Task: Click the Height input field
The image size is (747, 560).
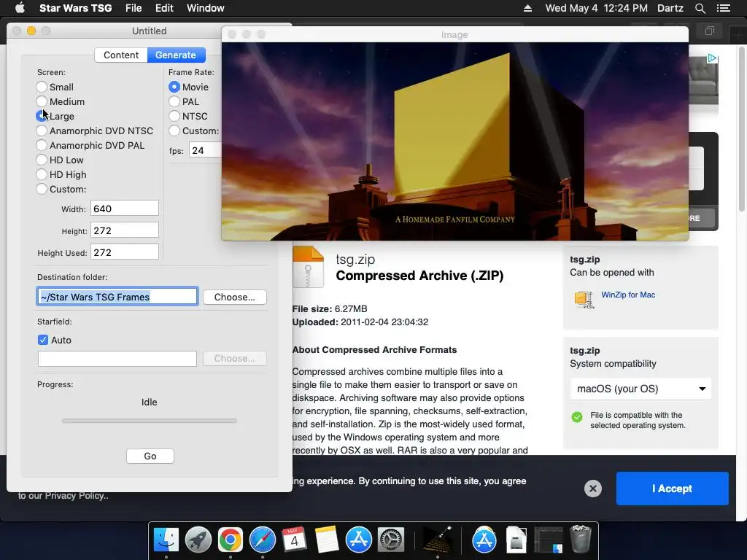Action: coord(125,230)
